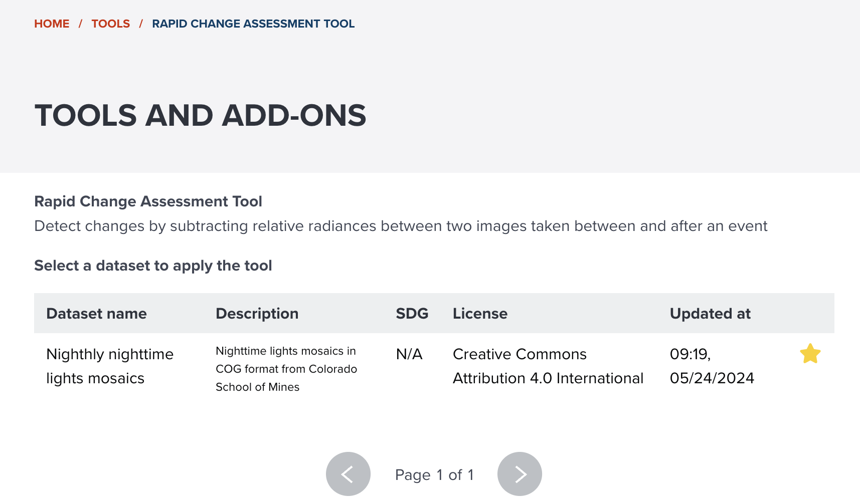
Task: Select the Nighthly nighttime lights mosaics dataset
Action: pos(109,366)
